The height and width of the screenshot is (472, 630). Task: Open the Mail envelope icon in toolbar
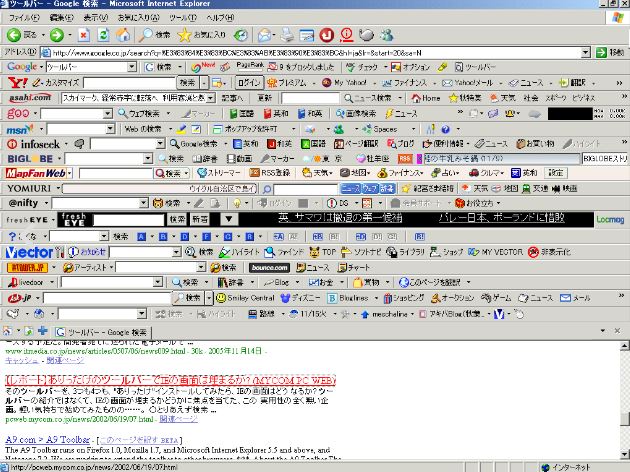coord(264,35)
